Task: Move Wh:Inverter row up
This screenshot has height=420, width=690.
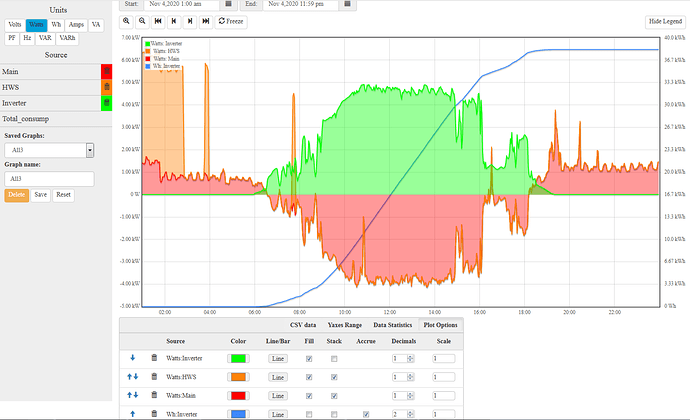Action: click(x=132, y=413)
